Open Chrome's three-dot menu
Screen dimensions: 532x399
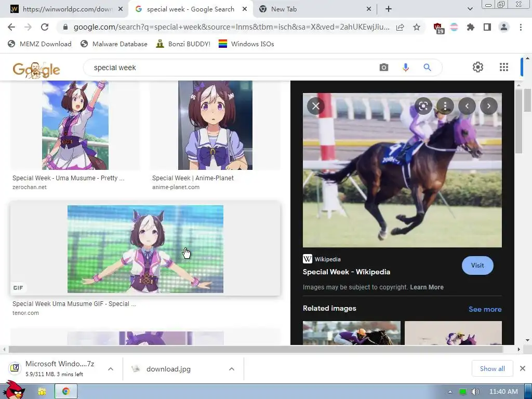point(521,27)
